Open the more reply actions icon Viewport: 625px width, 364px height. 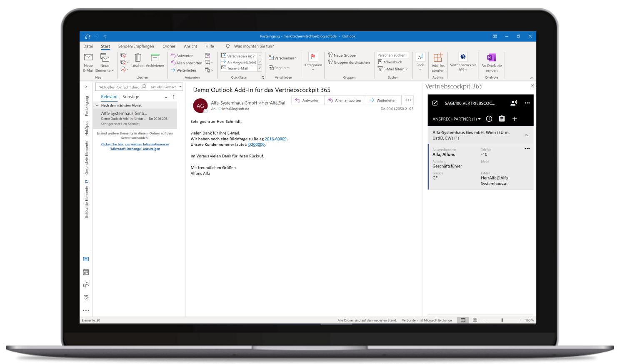pos(209,70)
